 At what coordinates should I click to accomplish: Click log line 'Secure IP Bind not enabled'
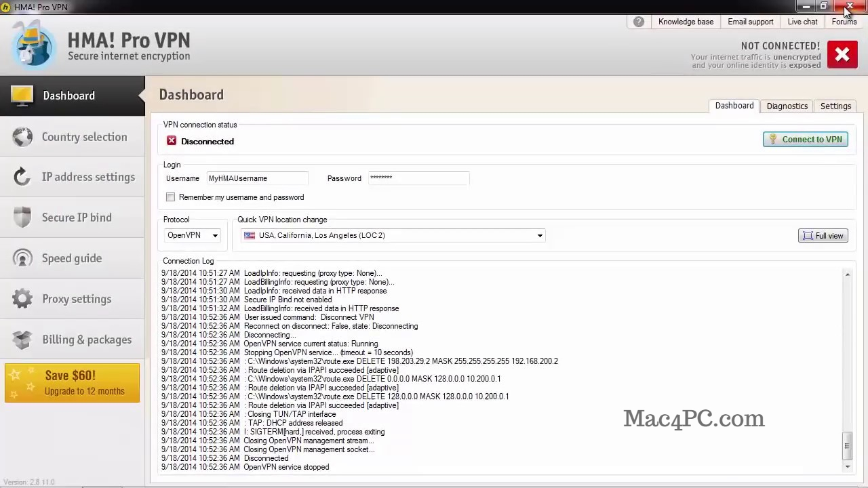coord(246,300)
